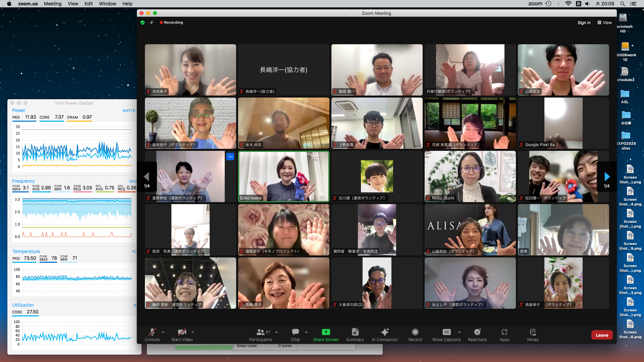Click the red Leave button
The image size is (644, 362).
click(602, 335)
